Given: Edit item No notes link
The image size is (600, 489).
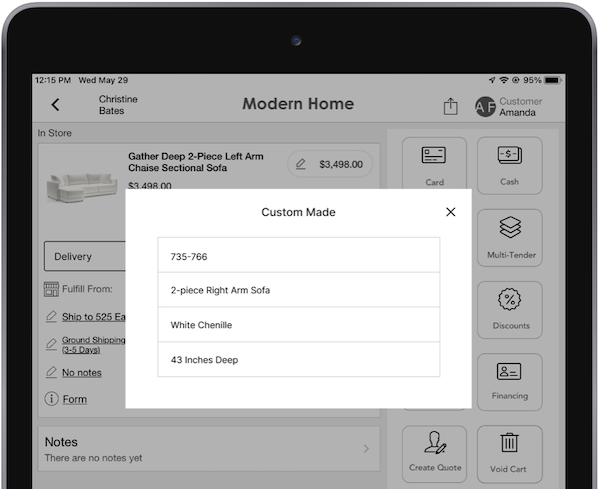Looking at the screenshot, I should 82,373.
